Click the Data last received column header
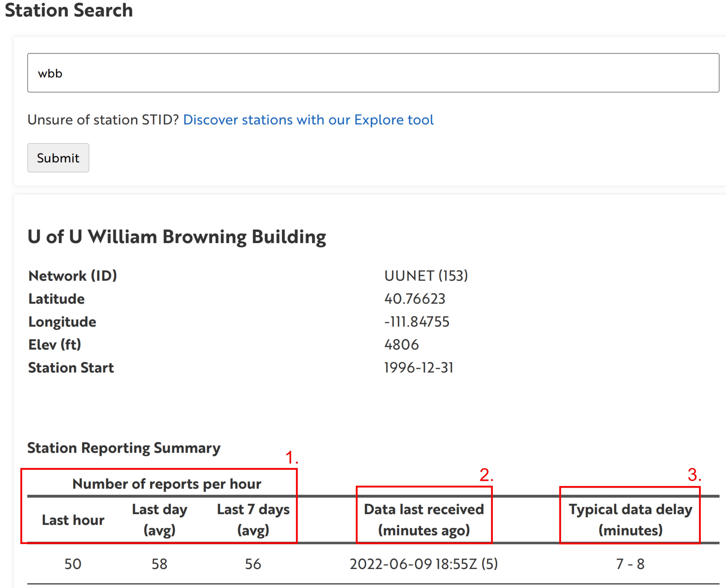Image resolution: width=726 pixels, height=588 pixels. click(424, 520)
